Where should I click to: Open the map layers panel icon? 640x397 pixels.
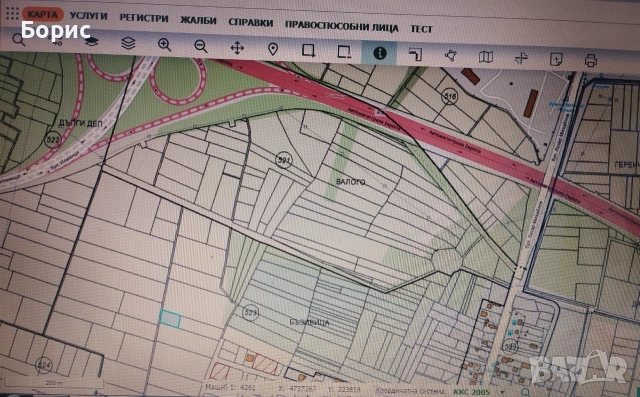(128, 43)
